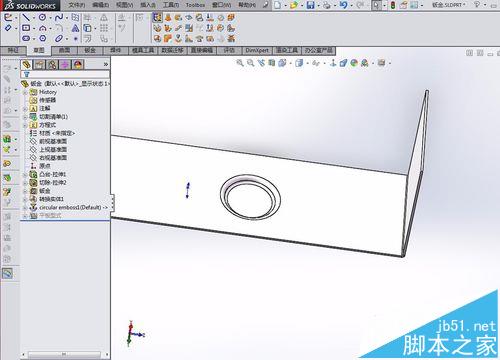
Task: Expand the circular emboss1 feature node
Action: (25, 207)
